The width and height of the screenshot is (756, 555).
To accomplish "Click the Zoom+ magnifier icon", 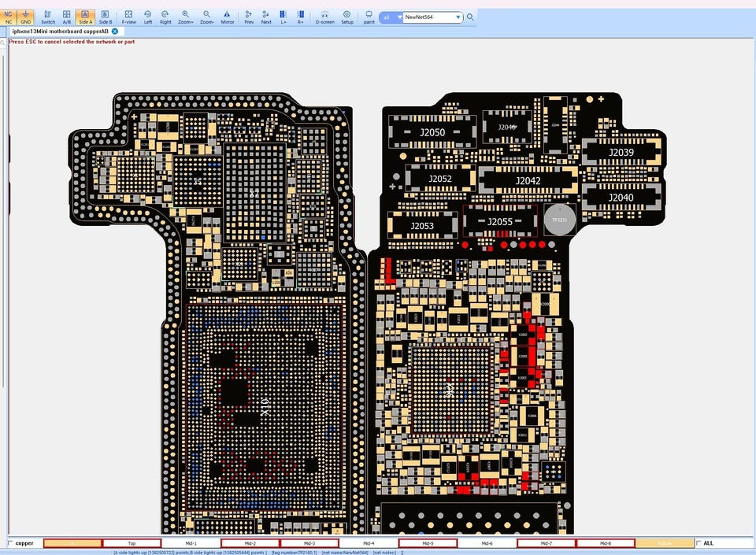I will pyautogui.click(x=186, y=17).
